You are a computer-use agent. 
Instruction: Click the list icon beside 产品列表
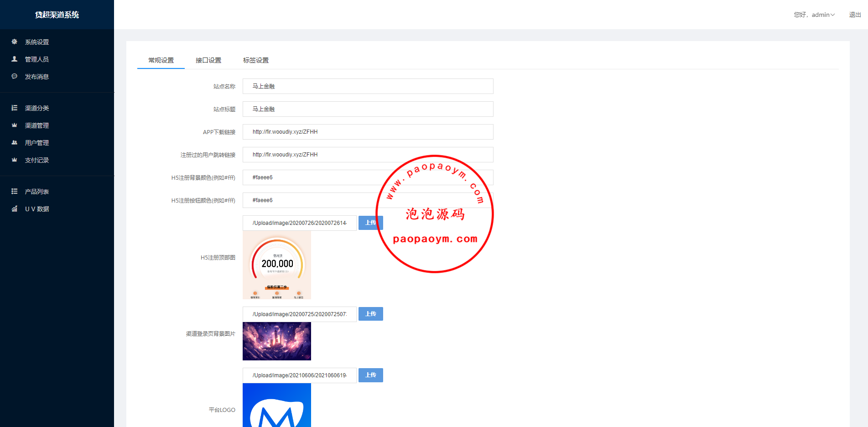(x=15, y=191)
